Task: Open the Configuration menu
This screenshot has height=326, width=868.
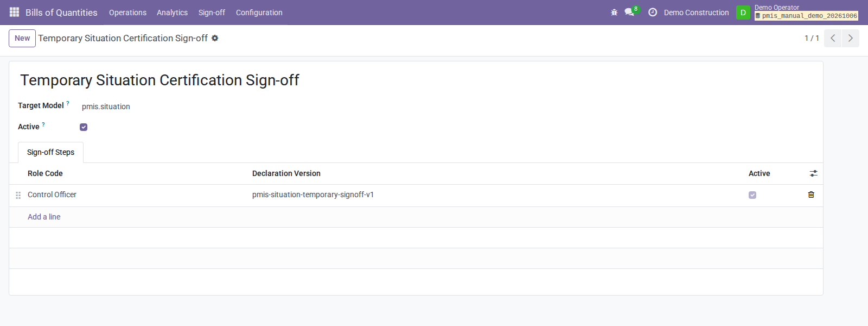Action: pos(259,12)
